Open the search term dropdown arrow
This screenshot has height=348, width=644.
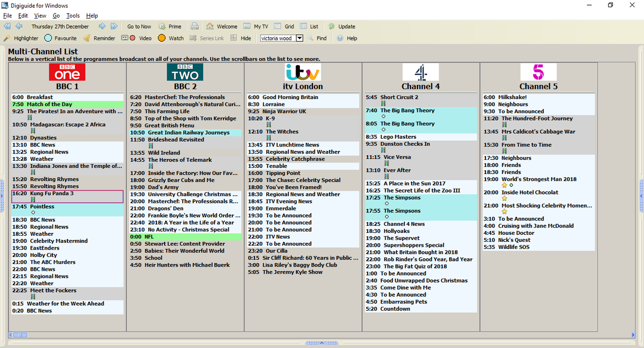[299, 38]
